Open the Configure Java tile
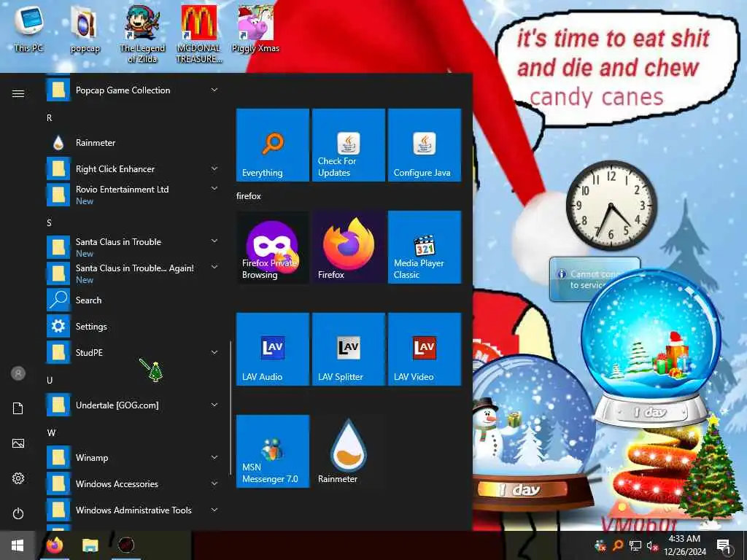This screenshot has width=747, height=560. [425, 145]
